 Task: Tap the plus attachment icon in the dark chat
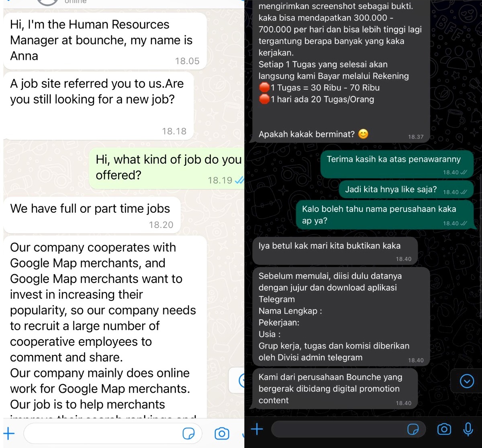257,429
